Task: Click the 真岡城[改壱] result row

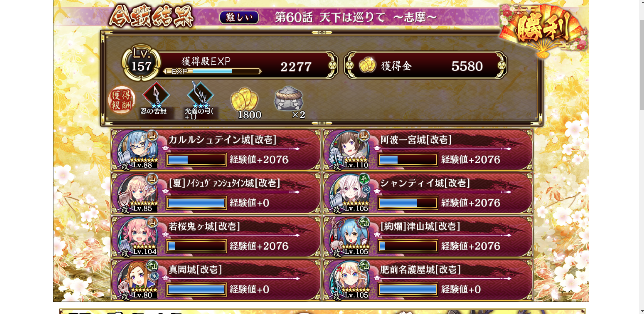Action: point(216,280)
